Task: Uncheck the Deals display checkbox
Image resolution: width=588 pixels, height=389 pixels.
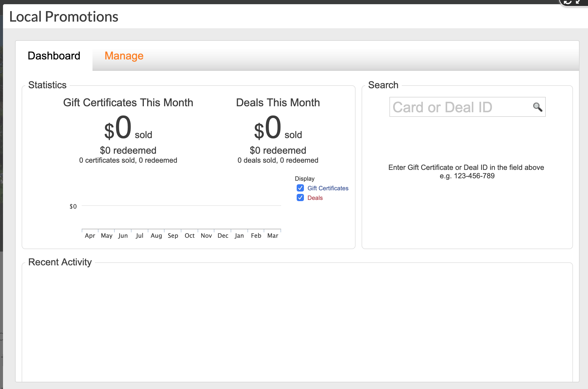Action: pyautogui.click(x=300, y=198)
